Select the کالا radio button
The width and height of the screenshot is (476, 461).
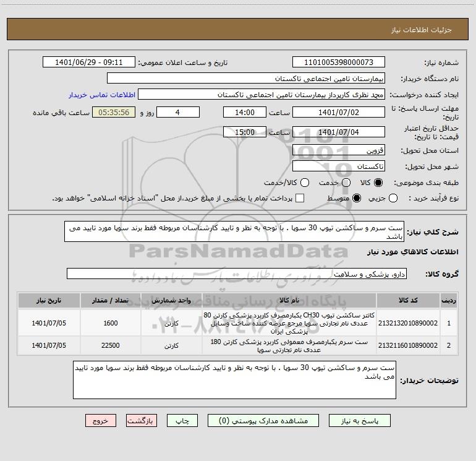coord(378,183)
